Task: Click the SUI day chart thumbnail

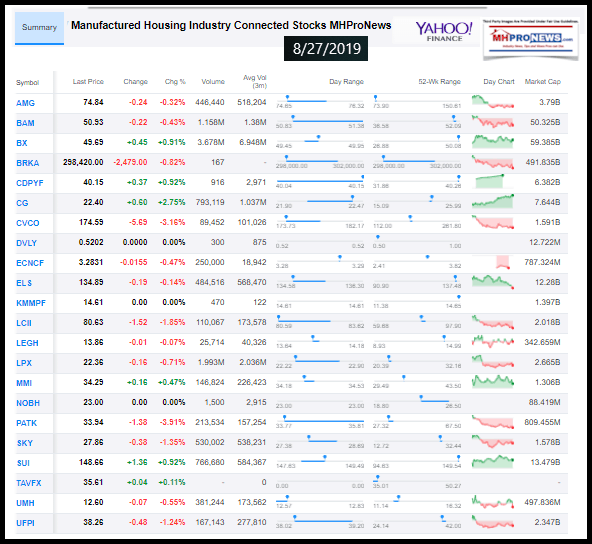Action: 493,462
